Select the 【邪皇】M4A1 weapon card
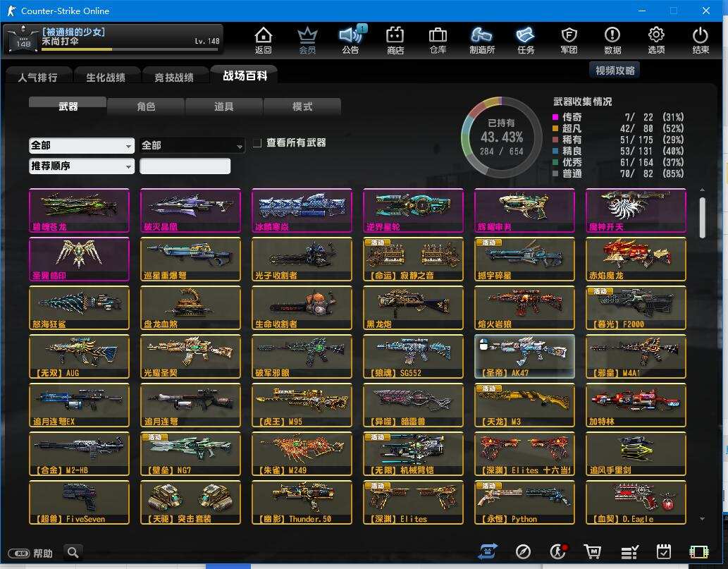 pyautogui.click(x=636, y=357)
